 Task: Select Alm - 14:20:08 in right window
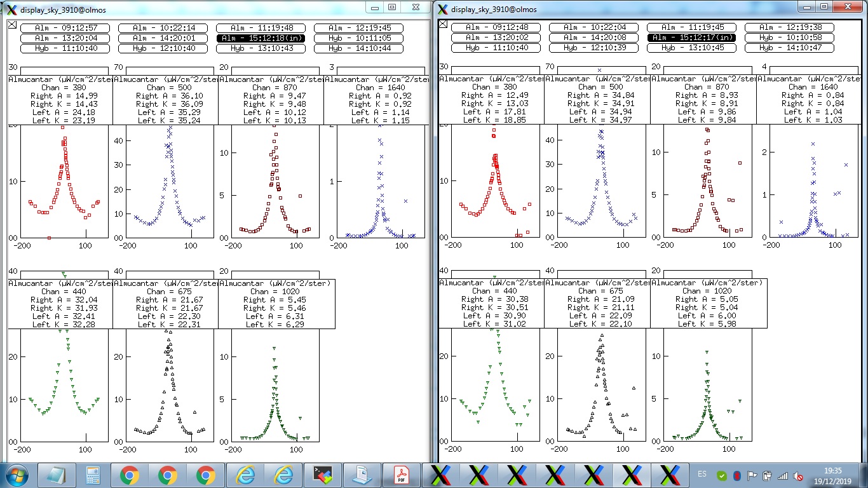tap(593, 37)
